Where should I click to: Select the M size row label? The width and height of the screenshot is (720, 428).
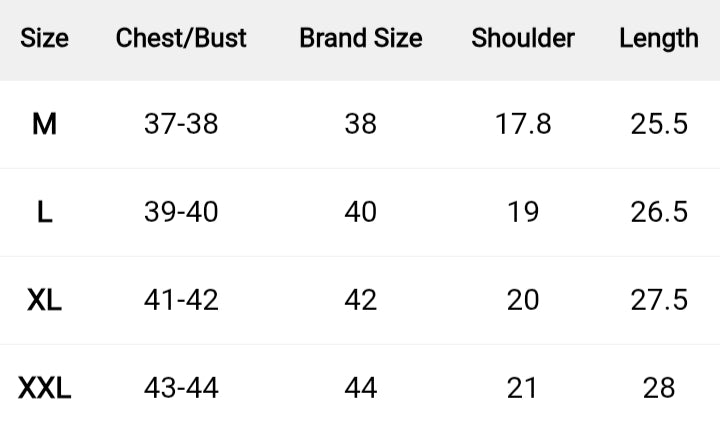[x=44, y=124]
